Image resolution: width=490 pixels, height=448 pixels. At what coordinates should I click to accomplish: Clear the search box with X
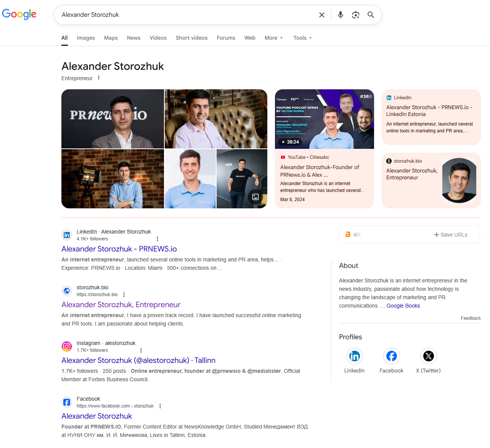point(322,15)
